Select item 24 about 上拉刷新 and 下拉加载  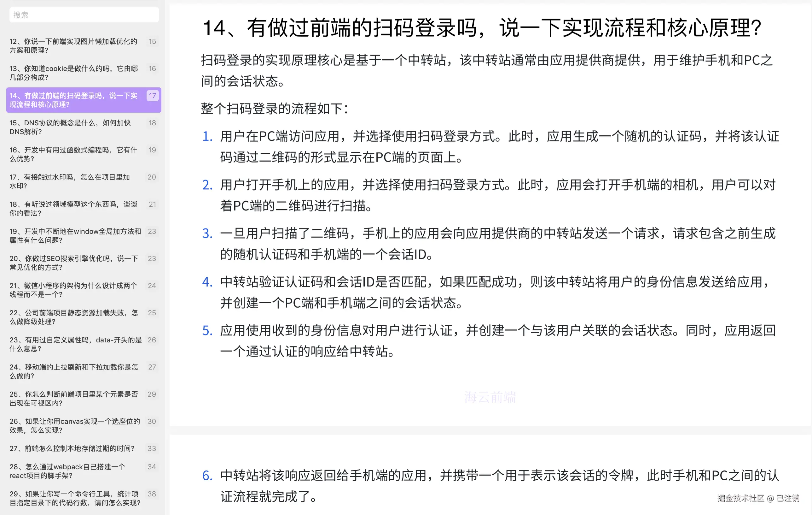pos(73,371)
